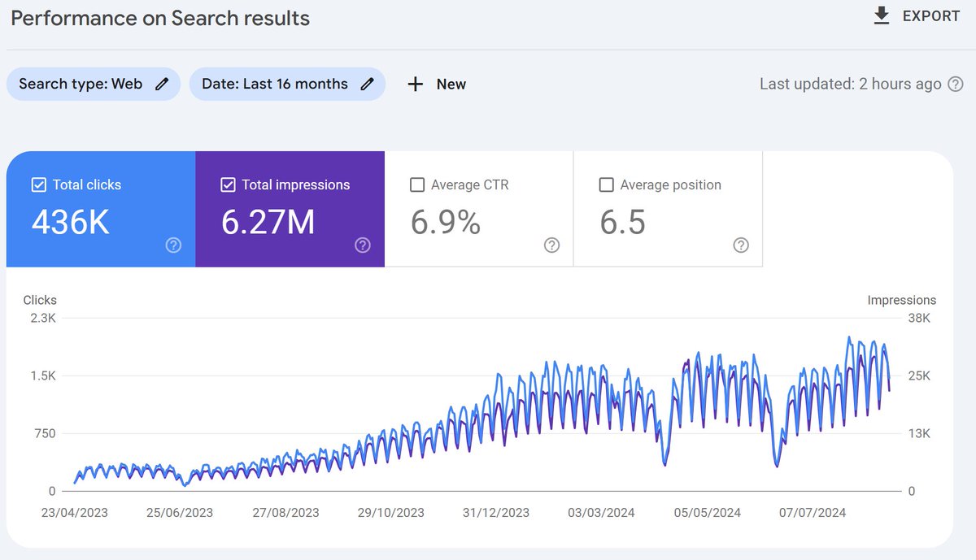The image size is (976, 560).
Task: Click the 2.3K clicks axis value
Action: [42, 318]
